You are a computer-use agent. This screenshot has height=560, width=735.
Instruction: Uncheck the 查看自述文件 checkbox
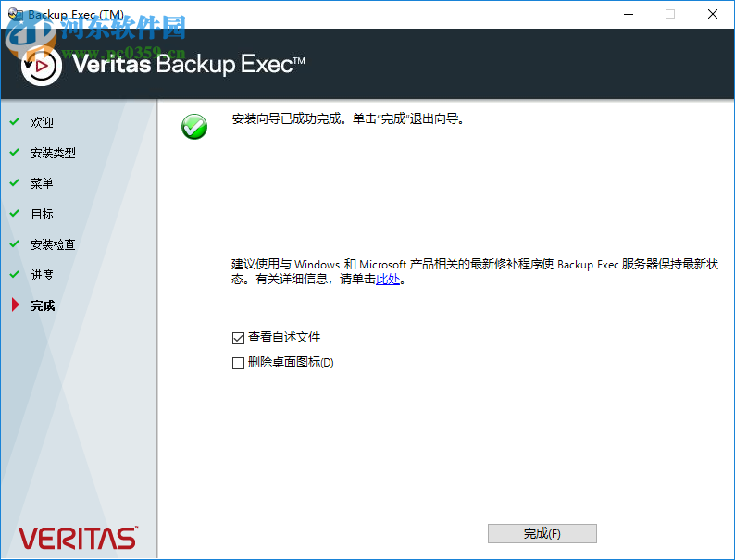click(238, 338)
